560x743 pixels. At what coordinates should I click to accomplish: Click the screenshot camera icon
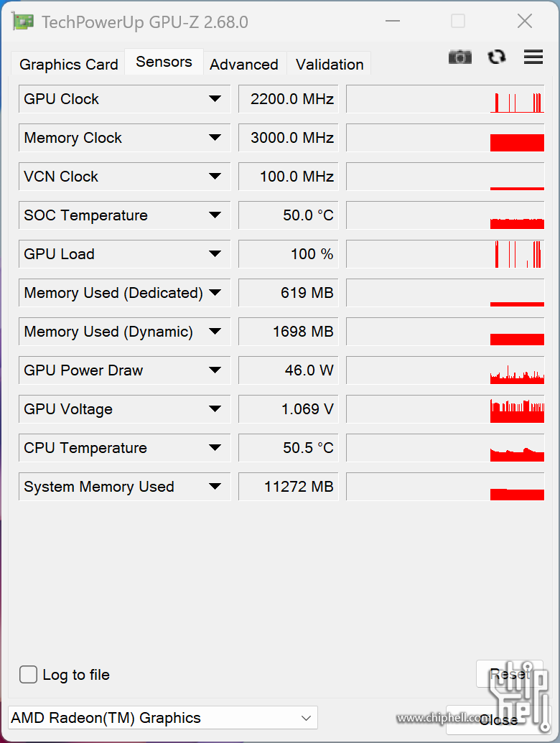(x=460, y=57)
